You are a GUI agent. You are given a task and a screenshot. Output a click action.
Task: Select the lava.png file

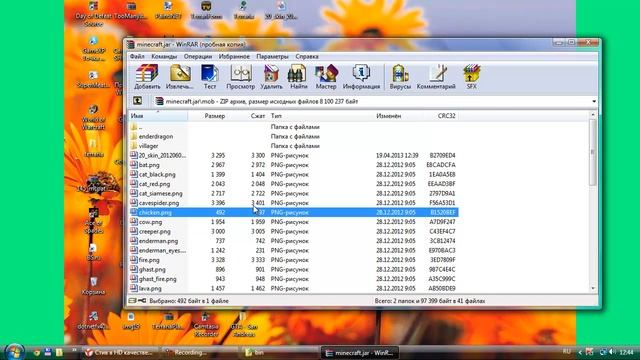point(294,288)
